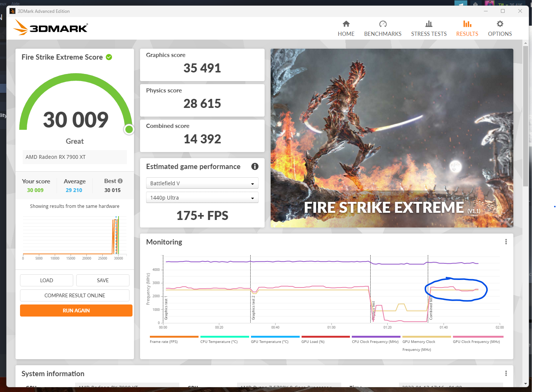Click the Average score value 29 210
This screenshot has width=556, height=392.
[x=74, y=190]
